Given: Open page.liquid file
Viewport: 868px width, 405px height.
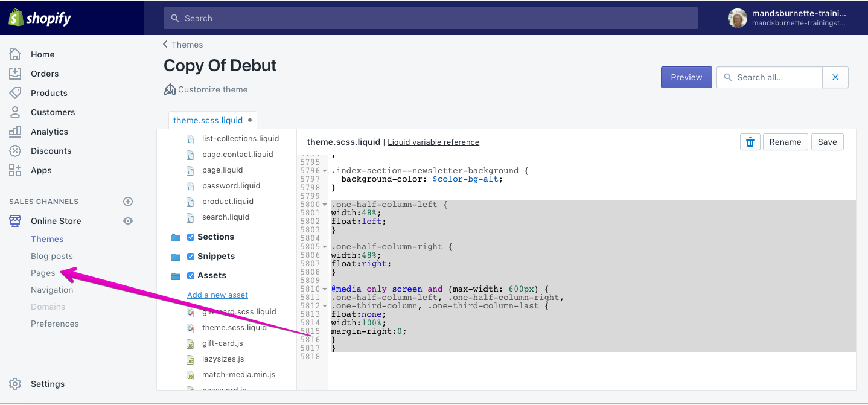Looking at the screenshot, I should 223,170.
